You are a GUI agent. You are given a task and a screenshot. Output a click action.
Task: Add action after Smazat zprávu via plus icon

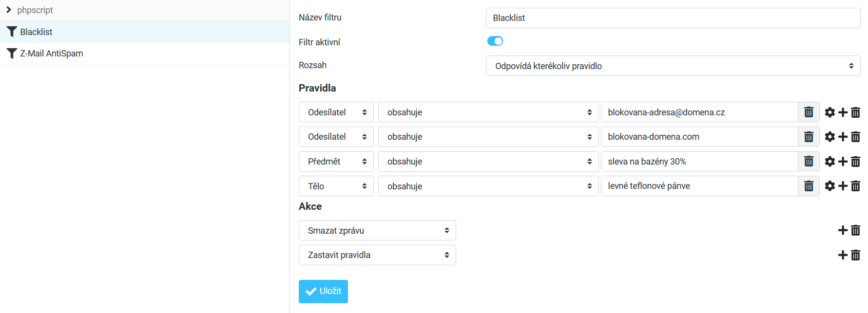pyautogui.click(x=843, y=230)
